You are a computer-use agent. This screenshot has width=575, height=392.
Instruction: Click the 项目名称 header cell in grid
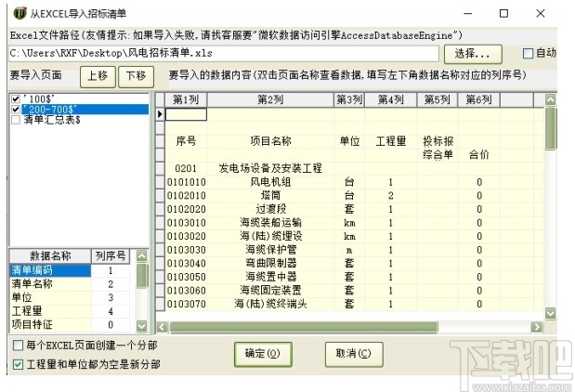click(x=270, y=141)
